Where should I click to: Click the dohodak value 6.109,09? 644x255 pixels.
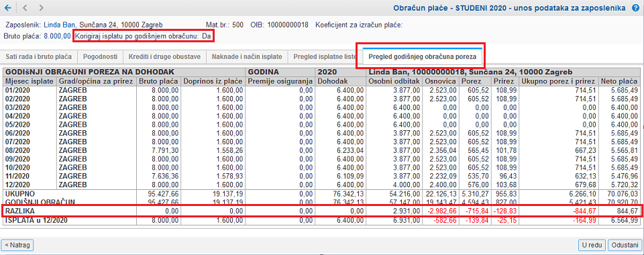click(x=350, y=176)
